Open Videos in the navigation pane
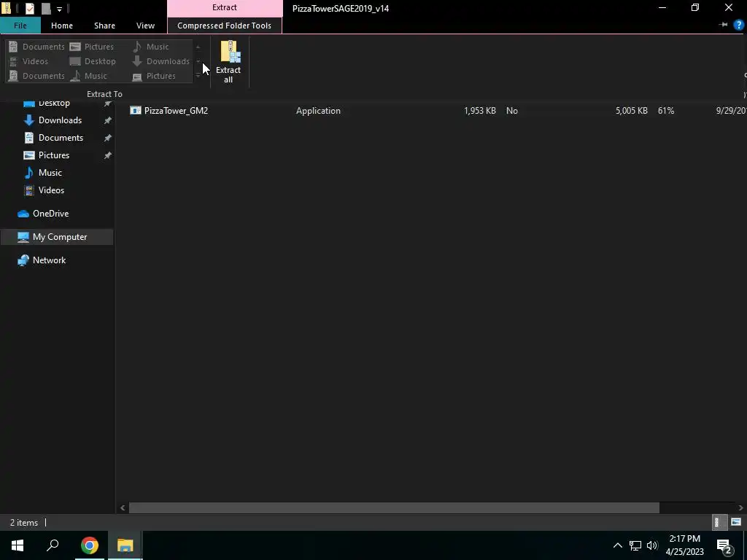747x560 pixels. tap(51, 190)
